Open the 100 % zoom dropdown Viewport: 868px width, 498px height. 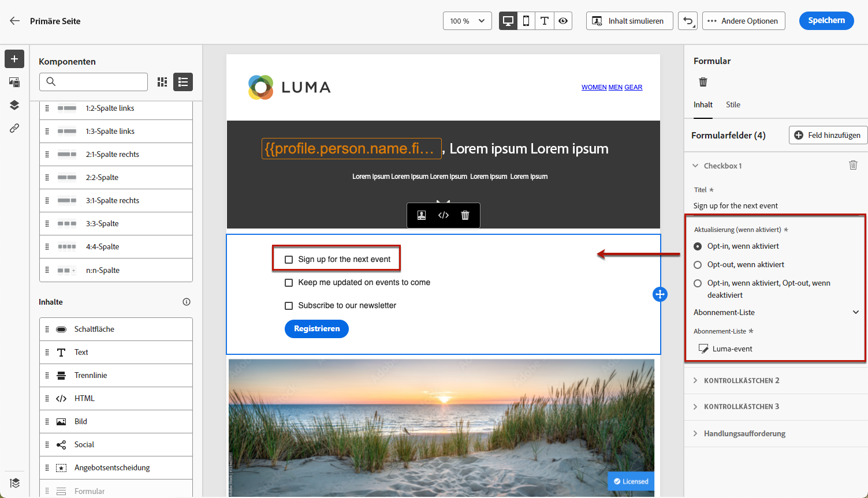coord(467,21)
